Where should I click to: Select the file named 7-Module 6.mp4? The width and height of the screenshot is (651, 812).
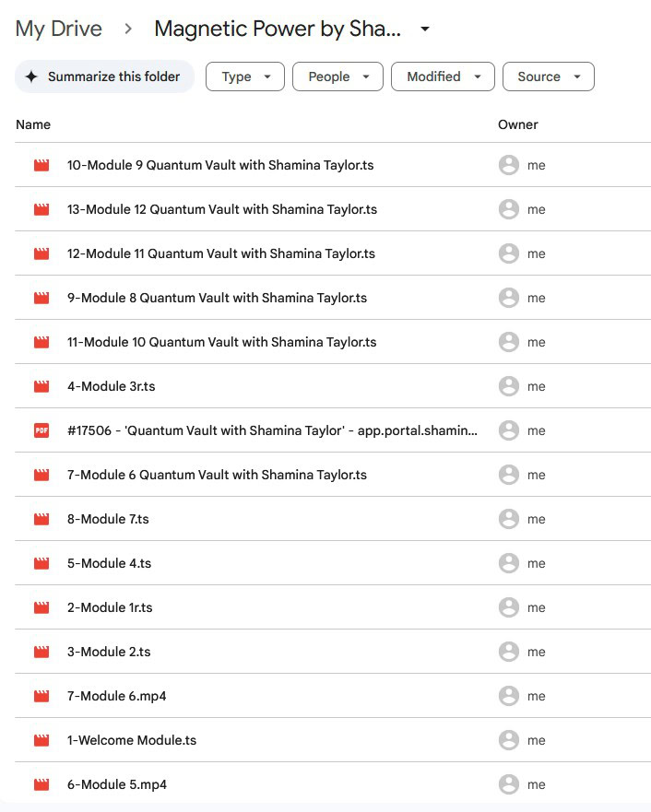coord(116,696)
